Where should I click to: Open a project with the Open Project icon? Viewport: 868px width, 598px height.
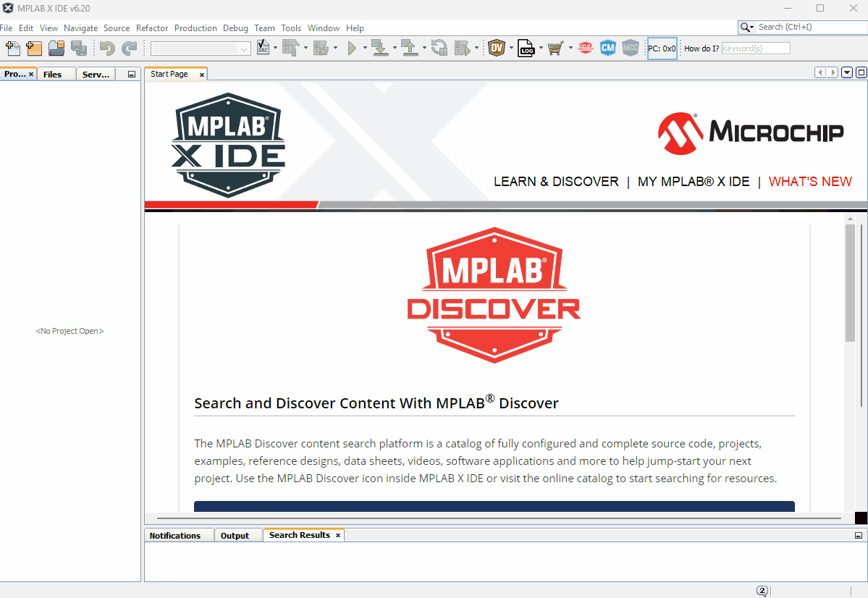tap(56, 49)
